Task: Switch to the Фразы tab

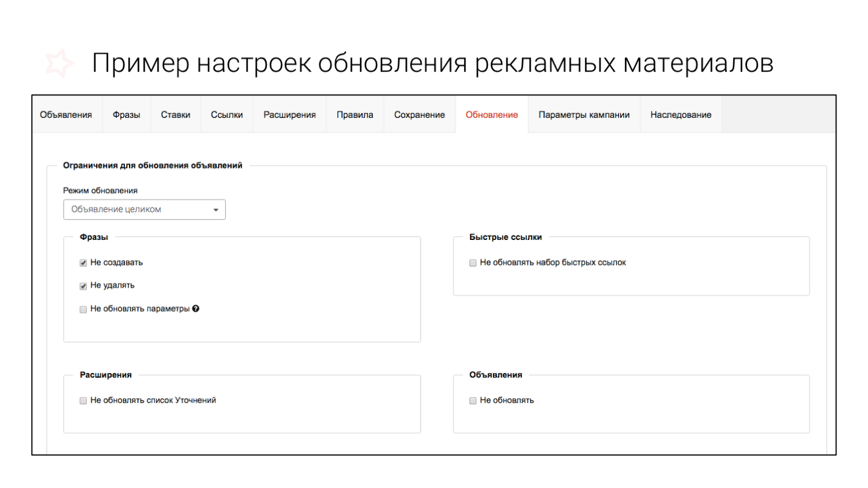Action: click(126, 114)
